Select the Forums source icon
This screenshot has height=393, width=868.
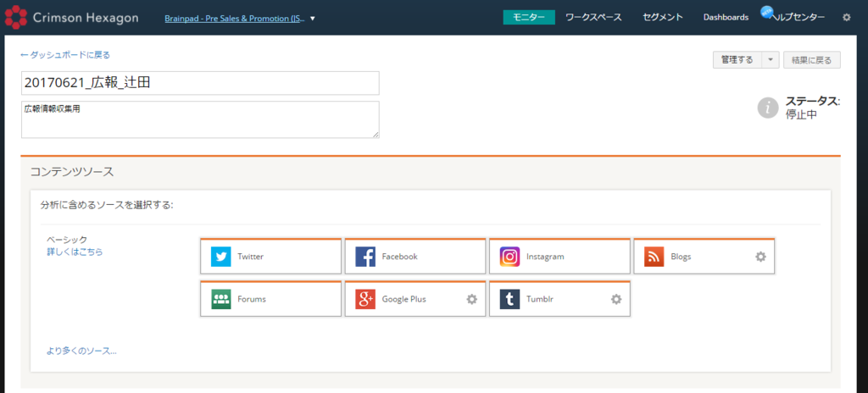click(221, 299)
